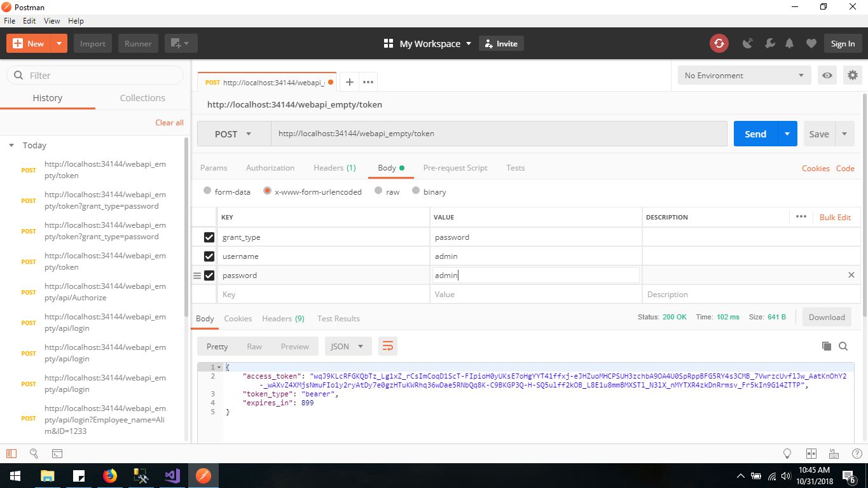The width and height of the screenshot is (868, 488).
Task: Click the Clear all history link
Action: click(169, 122)
